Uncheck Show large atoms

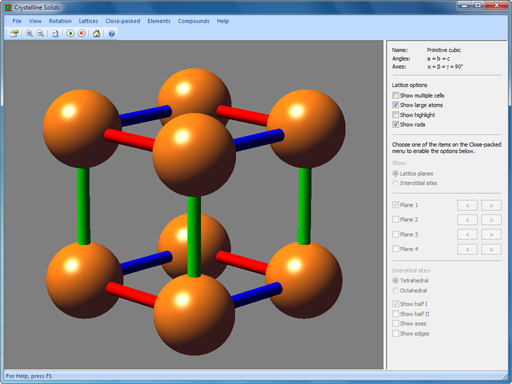click(x=395, y=105)
